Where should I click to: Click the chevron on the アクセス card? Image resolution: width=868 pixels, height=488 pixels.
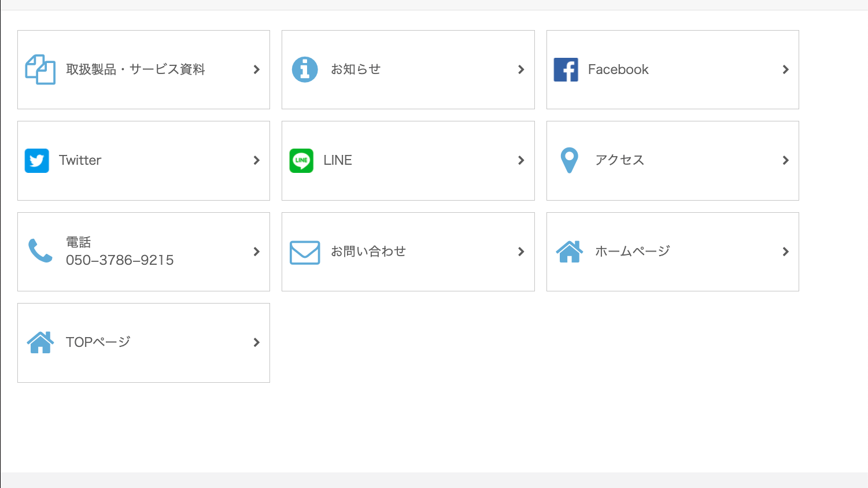(785, 160)
